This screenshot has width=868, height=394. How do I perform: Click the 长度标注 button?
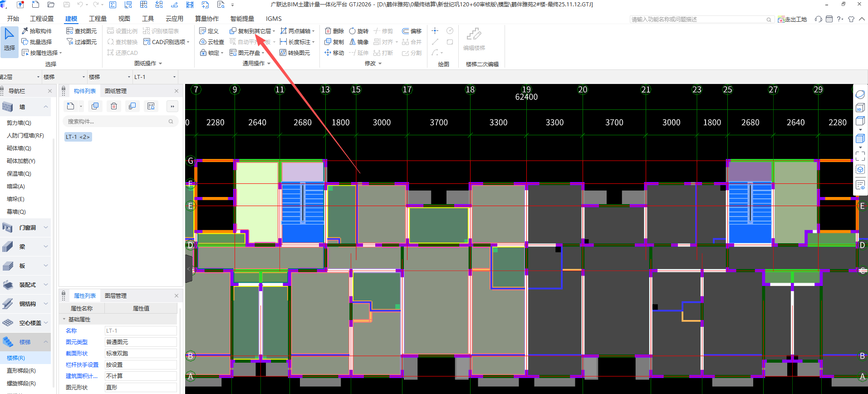point(297,42)
